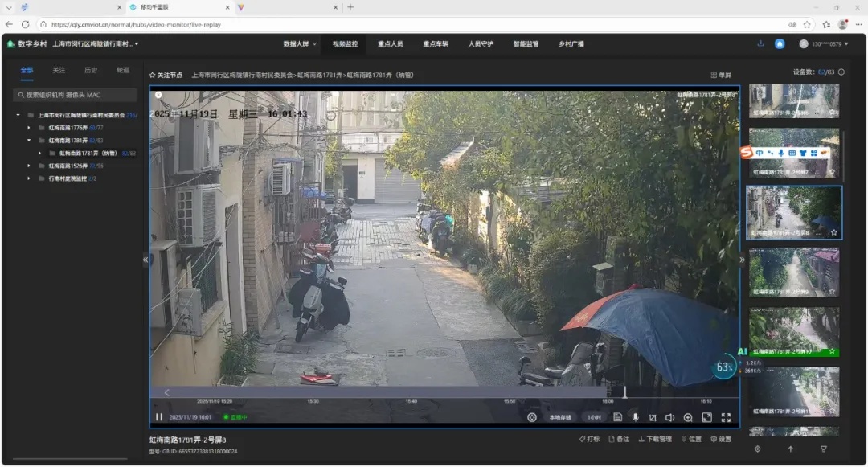The image size is (868, 467).
Task: Click the download icon in top header
Action: coord(760,44)
